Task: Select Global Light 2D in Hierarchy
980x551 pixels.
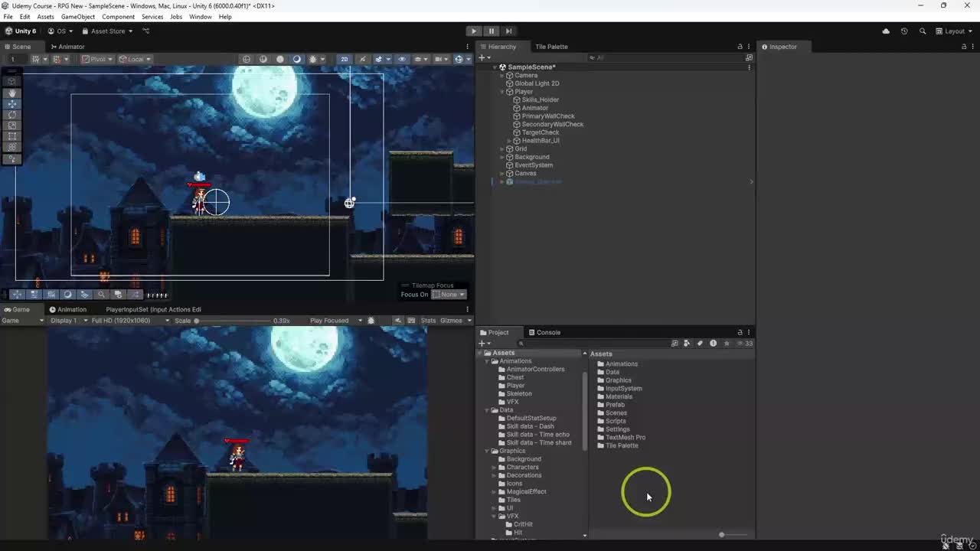Action: (x=536, y=83)
